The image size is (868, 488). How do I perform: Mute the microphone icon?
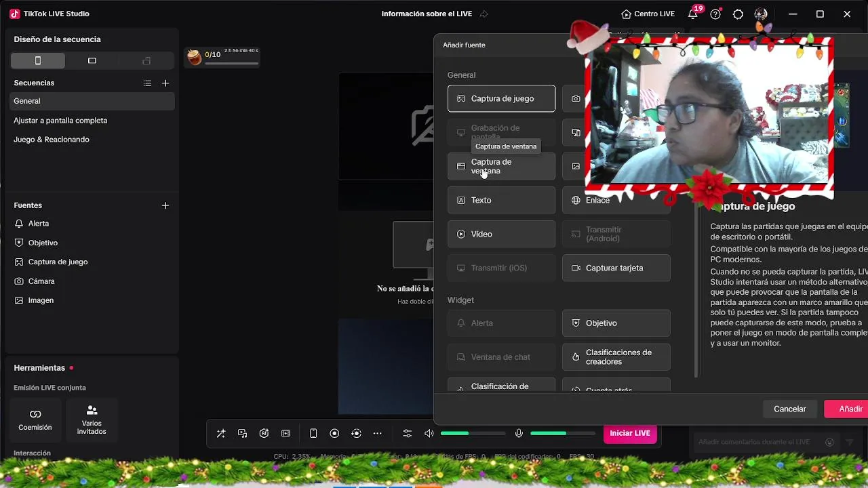coord(519,434)
